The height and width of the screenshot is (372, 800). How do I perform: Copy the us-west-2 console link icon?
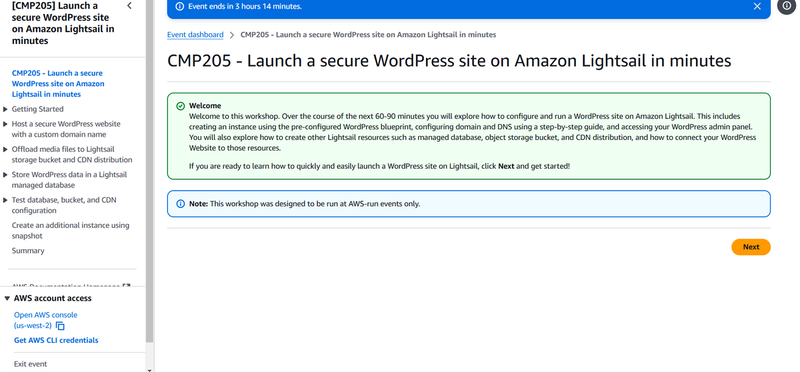pyautogui.click(x=60, y=326)
